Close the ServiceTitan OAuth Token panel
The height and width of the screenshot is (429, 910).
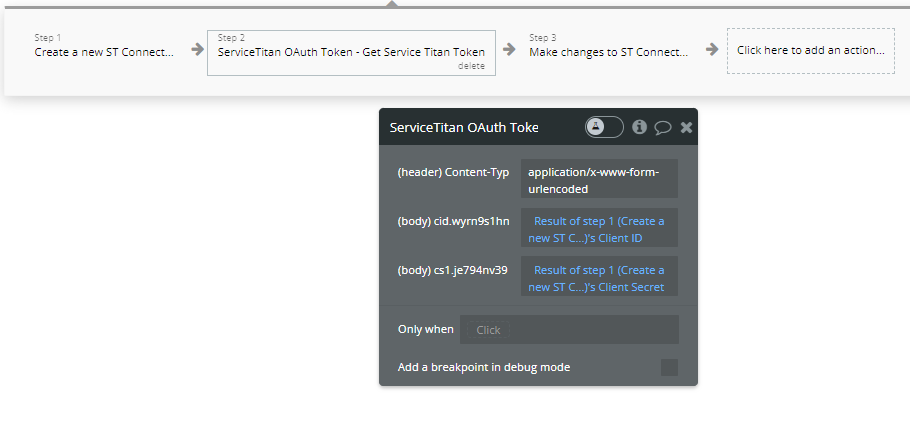click(x=687, y=127)
